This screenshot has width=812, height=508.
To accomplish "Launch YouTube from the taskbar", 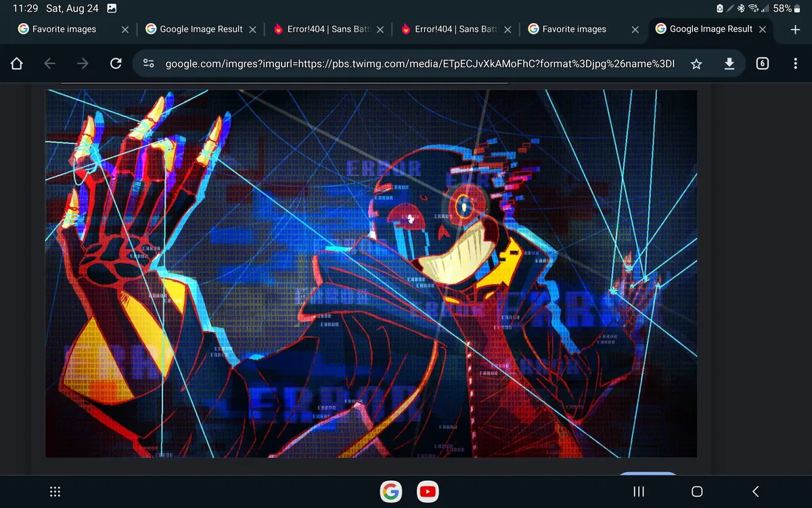I will pos(428,492).
